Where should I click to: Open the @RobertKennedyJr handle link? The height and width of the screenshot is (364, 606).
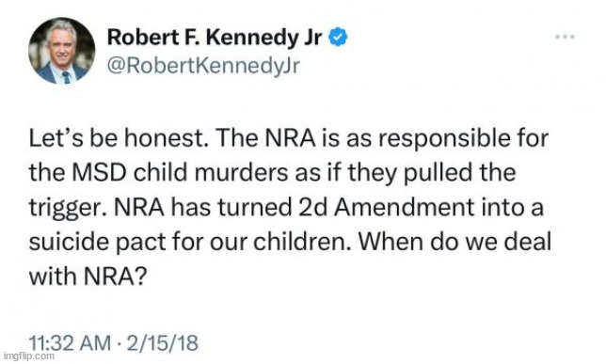203,65
